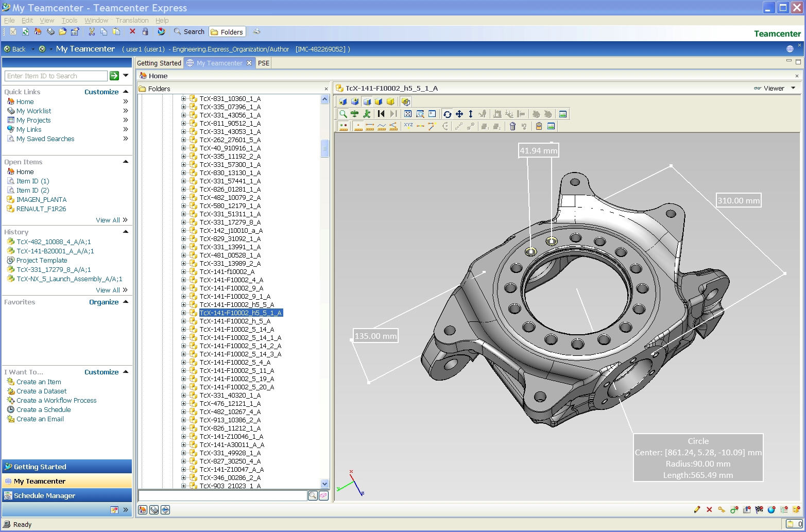Click the folder tree scroll-down arrow
The image size is (806, 532).
[x=324, y=484]
